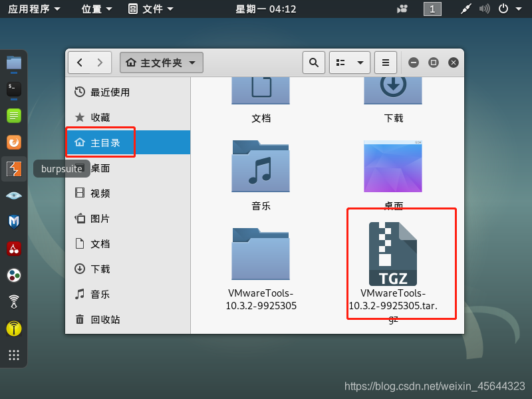Open the 主文件夹 path dropdown
Screen dimensions: 532x399
pyautogui.click(x=162, y=63)
